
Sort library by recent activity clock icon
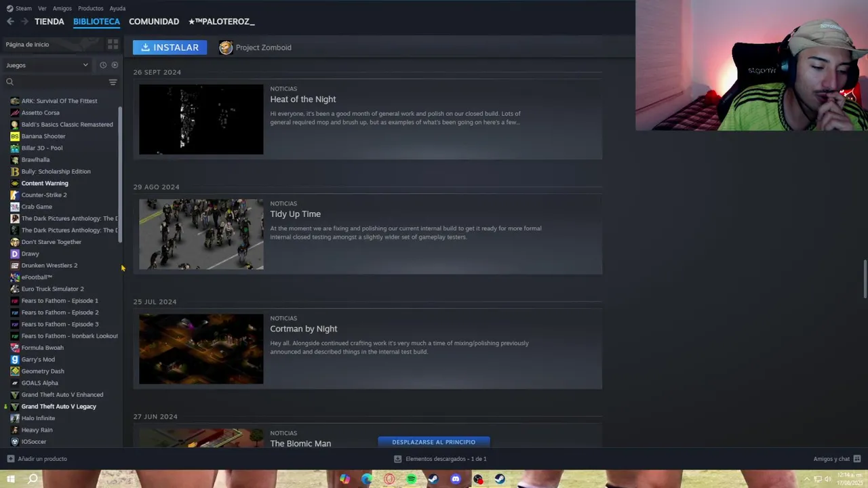[103, 65]
